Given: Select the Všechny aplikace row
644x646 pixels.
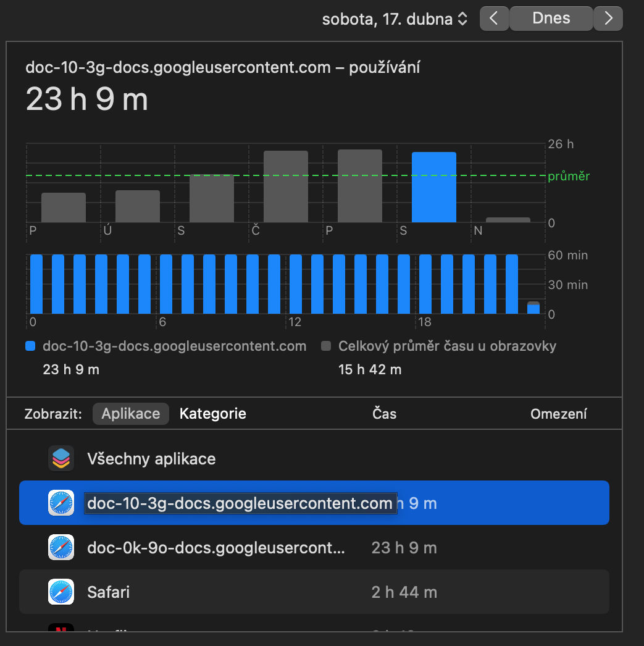Looking at the screenshot, I should tap(314, 458).
